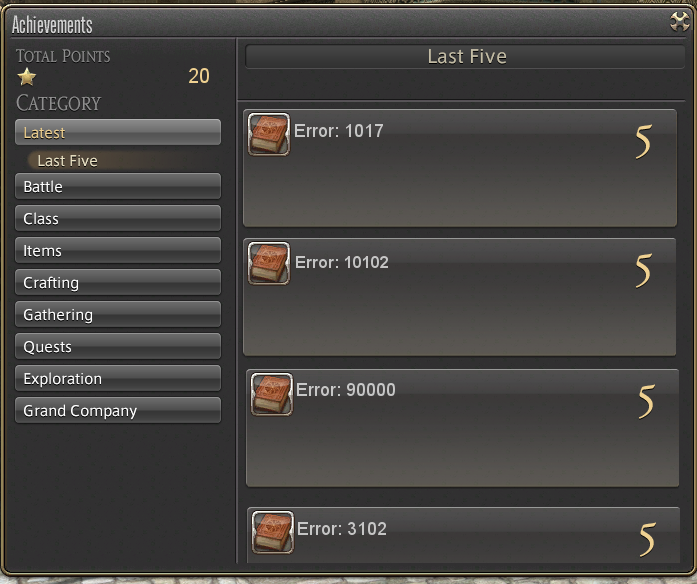Expand the Latest category
The width and height of the screenshot is (697, 584).
tap(118, 132)
